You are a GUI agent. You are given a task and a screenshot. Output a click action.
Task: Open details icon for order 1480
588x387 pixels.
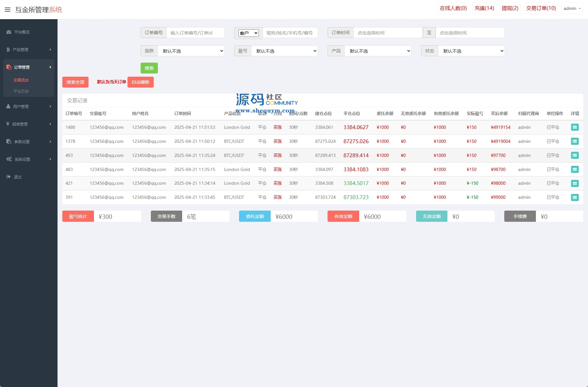575,127
